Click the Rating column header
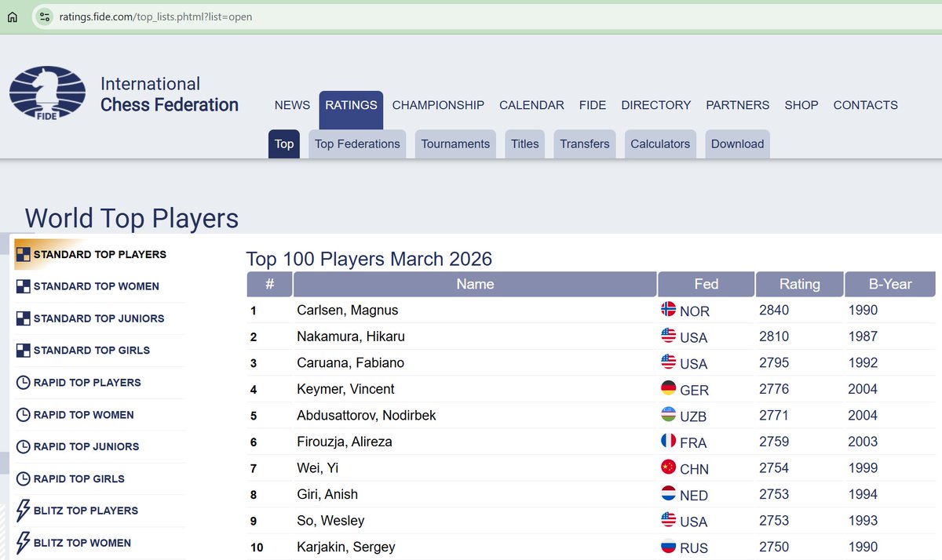 click(799, 284)
